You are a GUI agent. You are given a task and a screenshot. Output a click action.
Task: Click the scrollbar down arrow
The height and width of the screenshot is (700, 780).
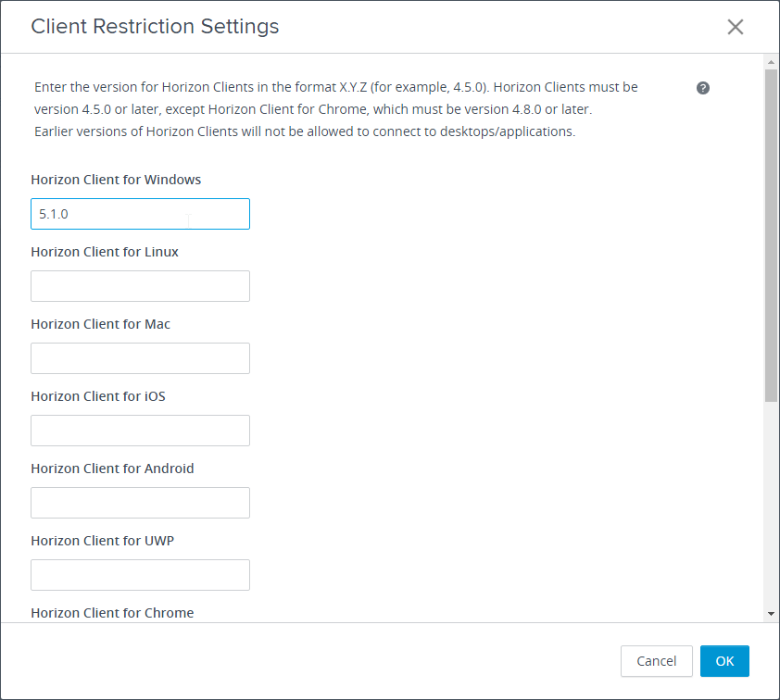(771, 614)
